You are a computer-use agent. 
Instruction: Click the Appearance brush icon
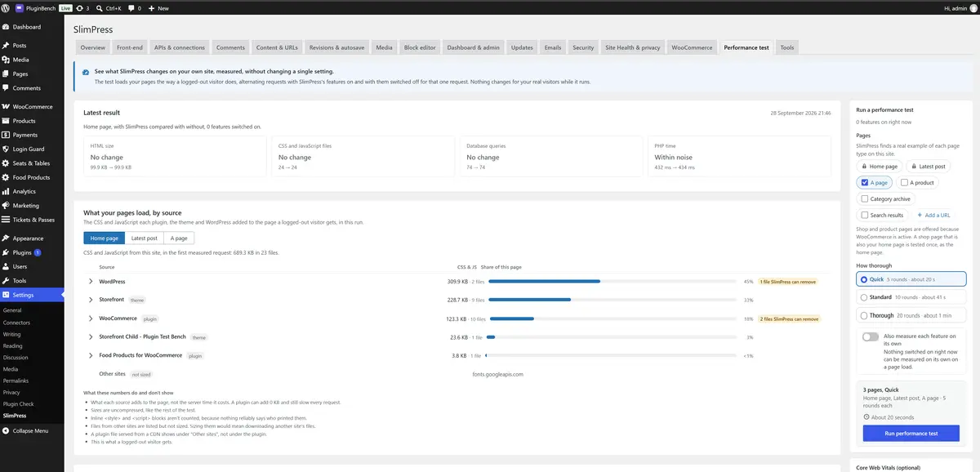[6, 238]
